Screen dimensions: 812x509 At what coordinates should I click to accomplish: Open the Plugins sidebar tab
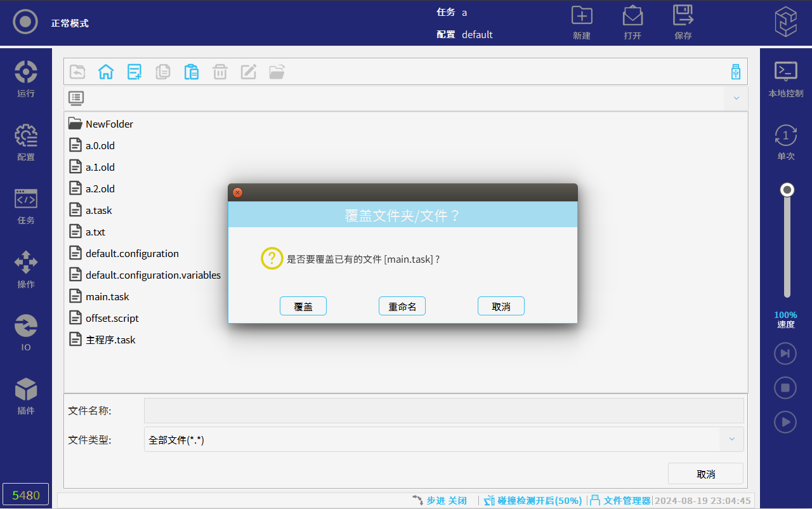point(26,396)
